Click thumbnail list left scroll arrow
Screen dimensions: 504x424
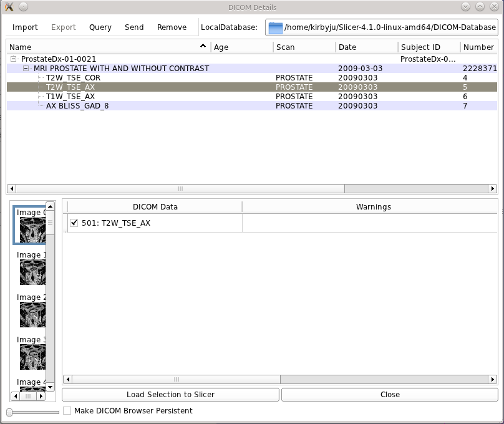16,396
